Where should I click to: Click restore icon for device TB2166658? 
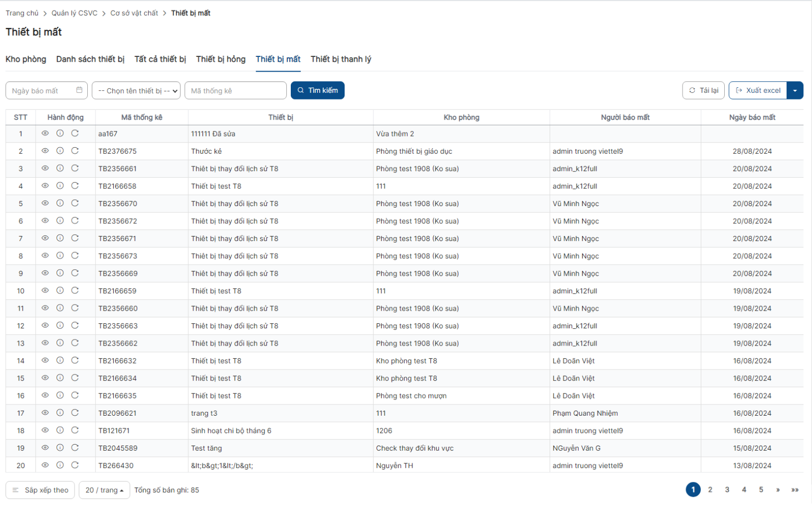tap(75, 186)
